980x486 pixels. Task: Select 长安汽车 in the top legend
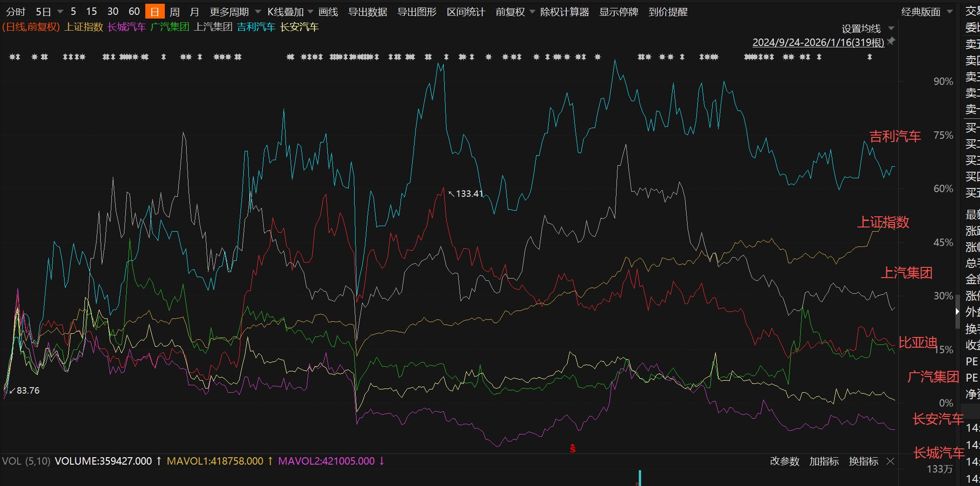(x=299, y=27)
